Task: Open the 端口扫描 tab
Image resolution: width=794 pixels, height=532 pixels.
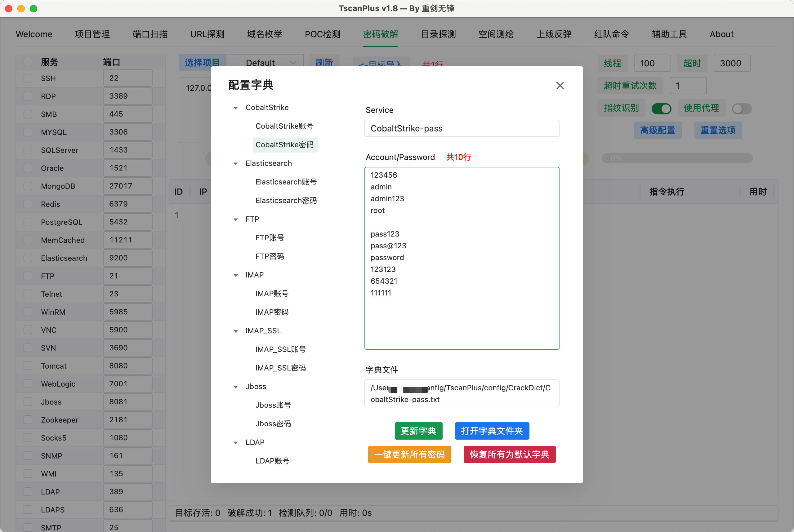Action: coord(150,34)
